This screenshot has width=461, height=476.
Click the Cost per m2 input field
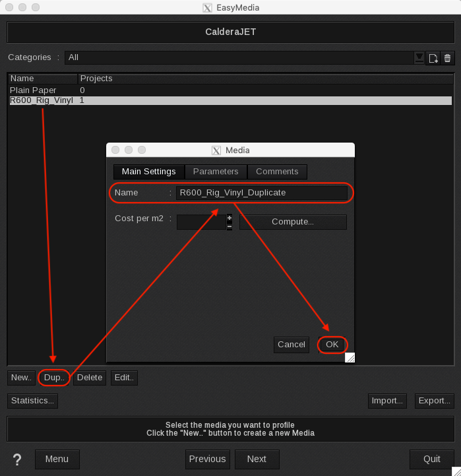[202, 222]
